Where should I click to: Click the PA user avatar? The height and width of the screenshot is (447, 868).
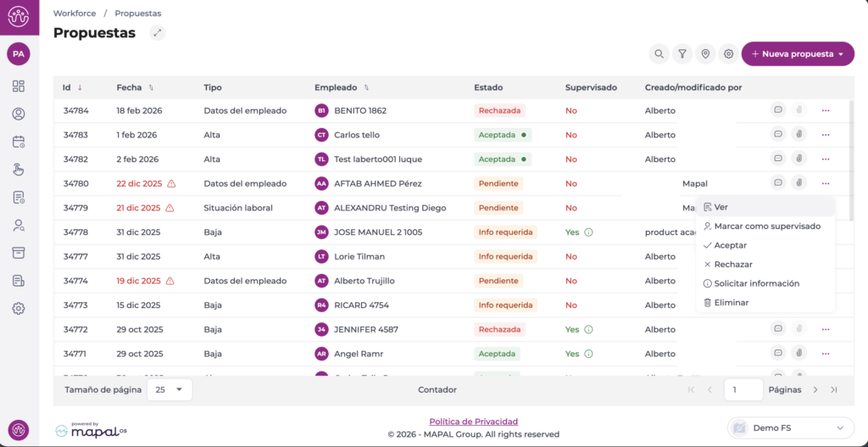pos(19,53)
